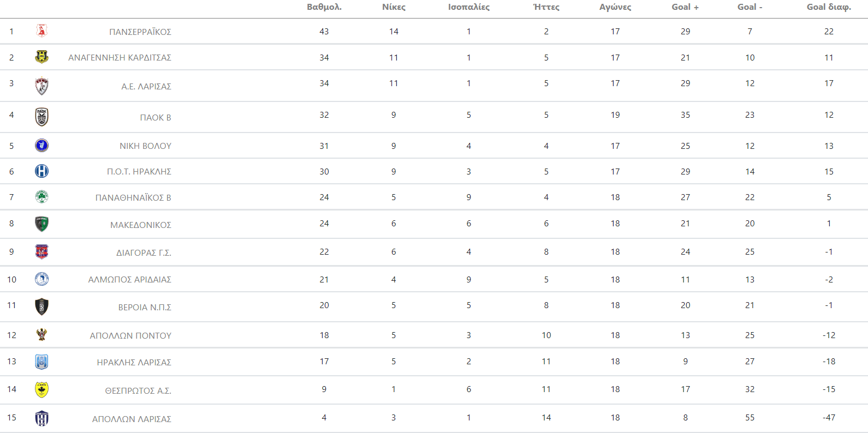Viewport: 868px width, 433px height.
Task: Click the Π.Ο.Τ. ΗΡΑΚΛΗΣ 'H' logo
Action: (41, 171)
